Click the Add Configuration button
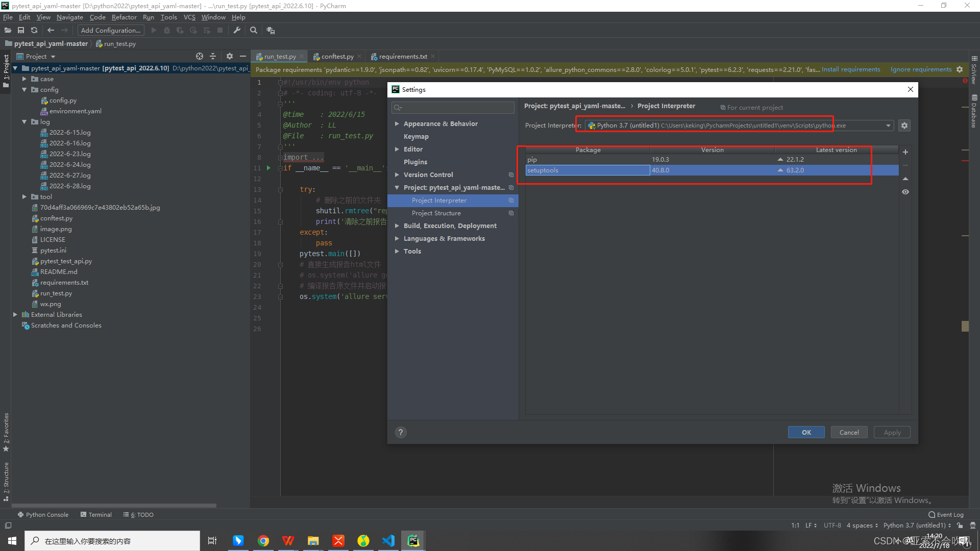The width and height of the screenshot is (980, 551). point(111,31)
